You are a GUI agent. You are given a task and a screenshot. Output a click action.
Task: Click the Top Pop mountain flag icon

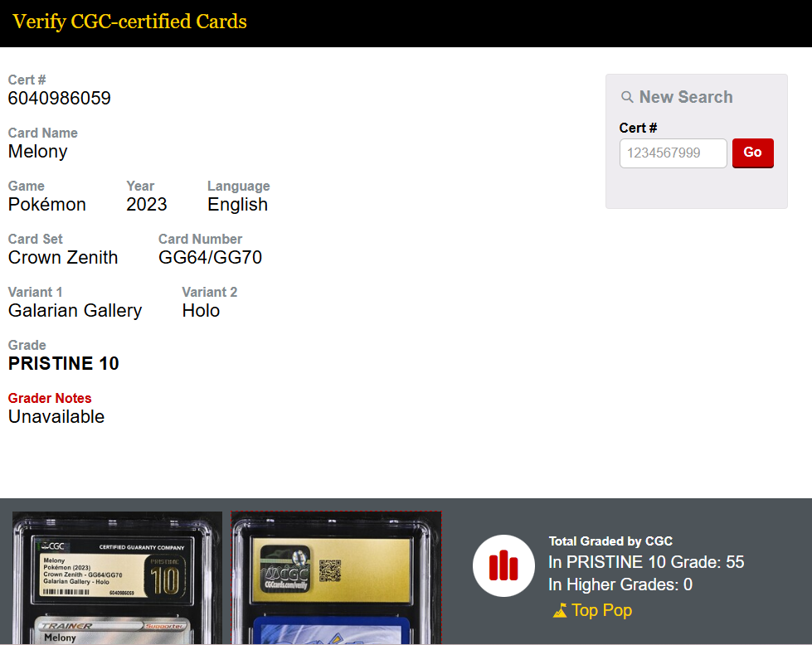(560, 611)
